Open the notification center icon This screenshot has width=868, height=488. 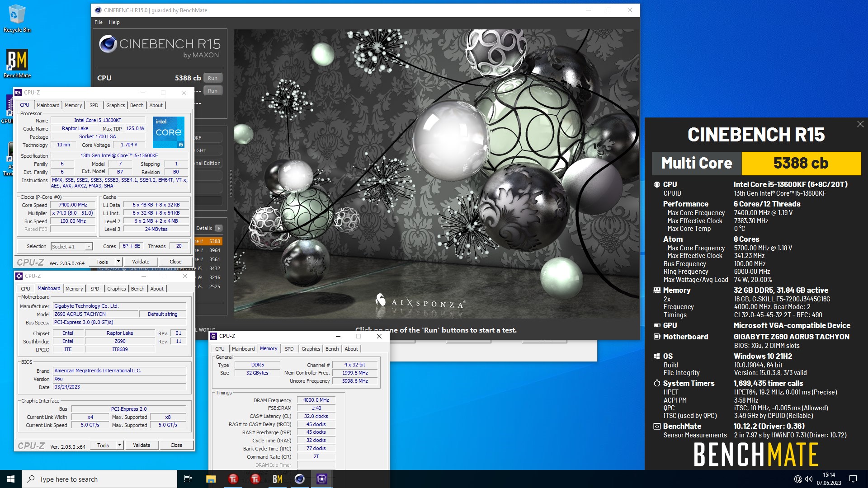click(x=853, y=479)
